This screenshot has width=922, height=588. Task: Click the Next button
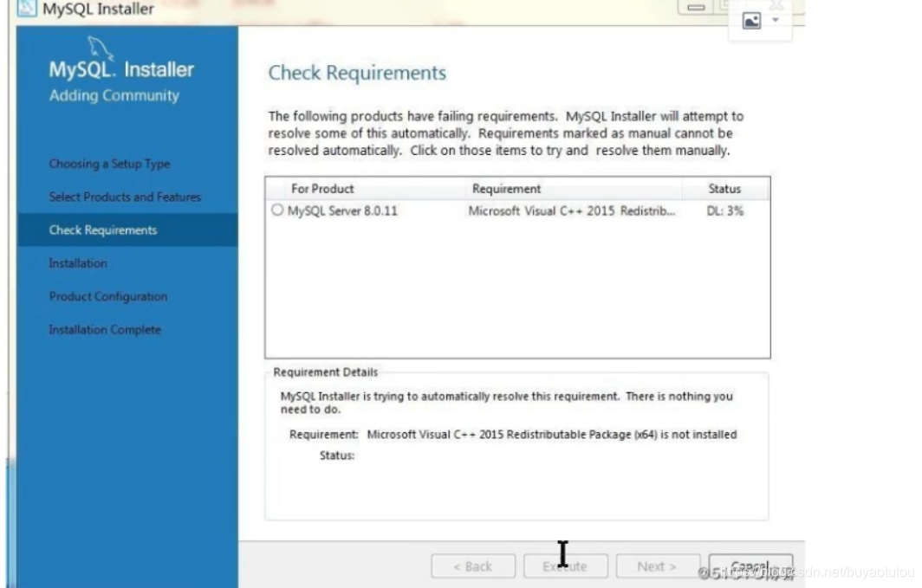[x=658, y=566]
